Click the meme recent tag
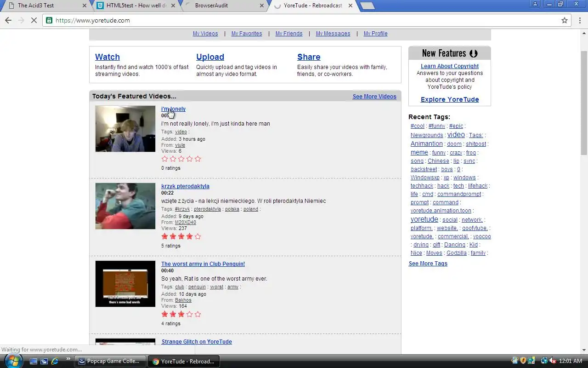The width and height of the screenshot is (588, 368). click(419, 152)
